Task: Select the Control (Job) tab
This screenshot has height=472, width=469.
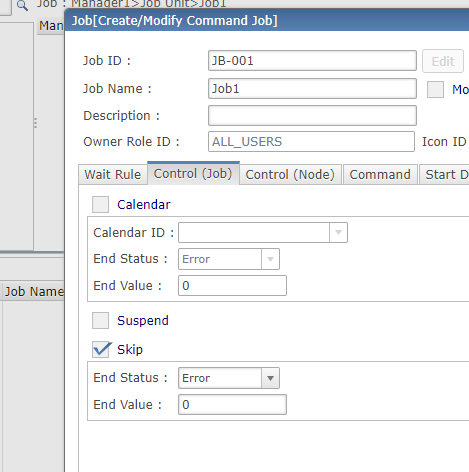Action: pyautogui.click(x=193, y=173)
